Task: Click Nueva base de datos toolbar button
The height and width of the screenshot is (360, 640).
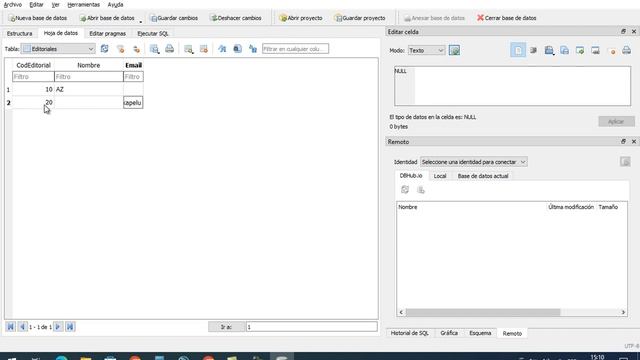Action: pyautogui.click(x=38, y=18)
